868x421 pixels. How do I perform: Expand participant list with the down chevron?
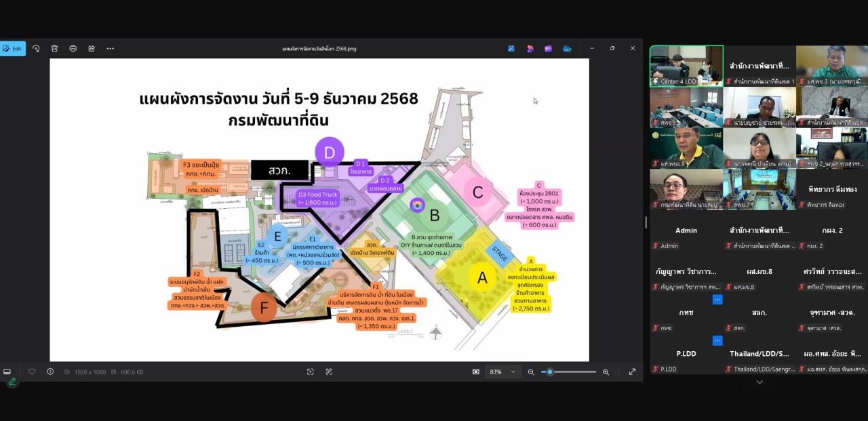(759, 382)
